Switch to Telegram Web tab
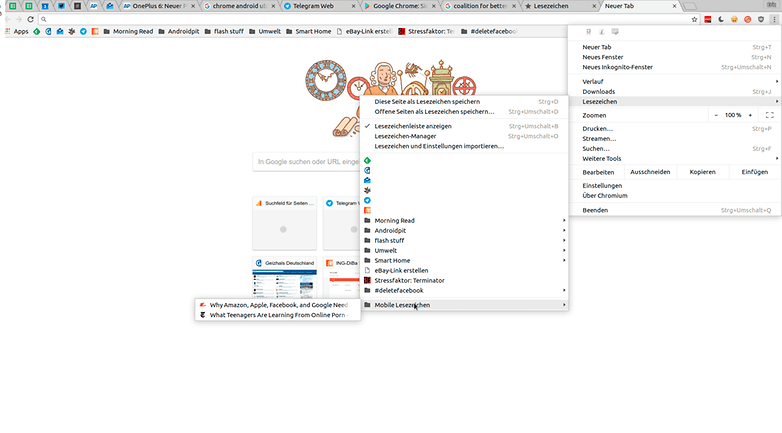The width and height of the screenshot is (782, 433). pyautogui.click(x=319, y=6)
